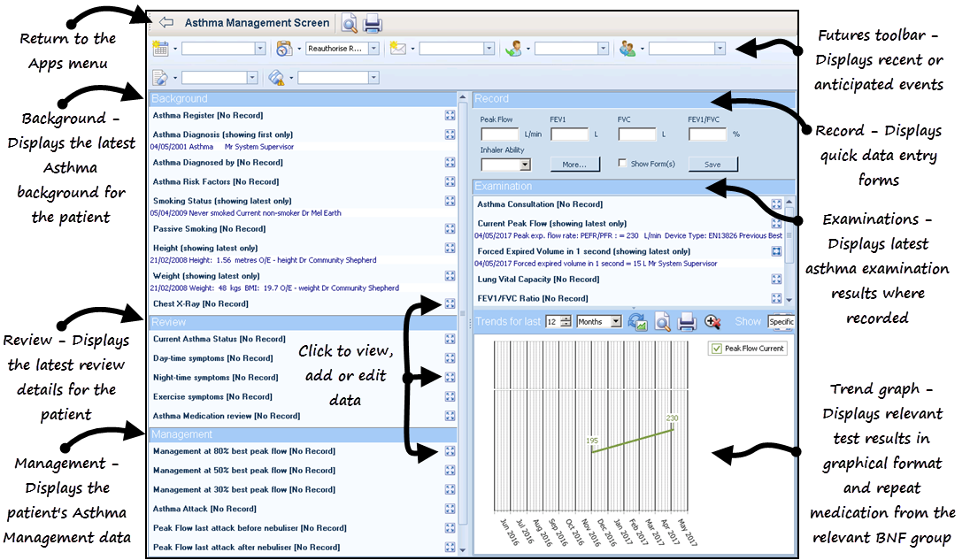
Task: Click the More... button
Action: coord(574,165)
